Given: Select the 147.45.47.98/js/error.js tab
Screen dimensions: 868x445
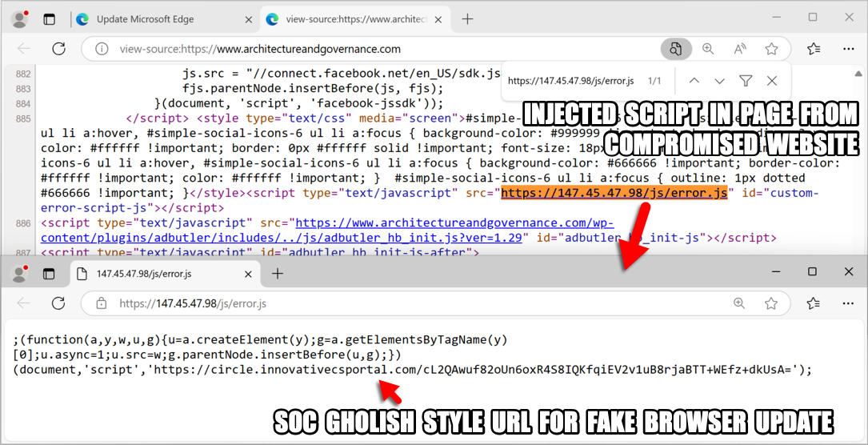Looking at the screenshot, I should point(164,274).
